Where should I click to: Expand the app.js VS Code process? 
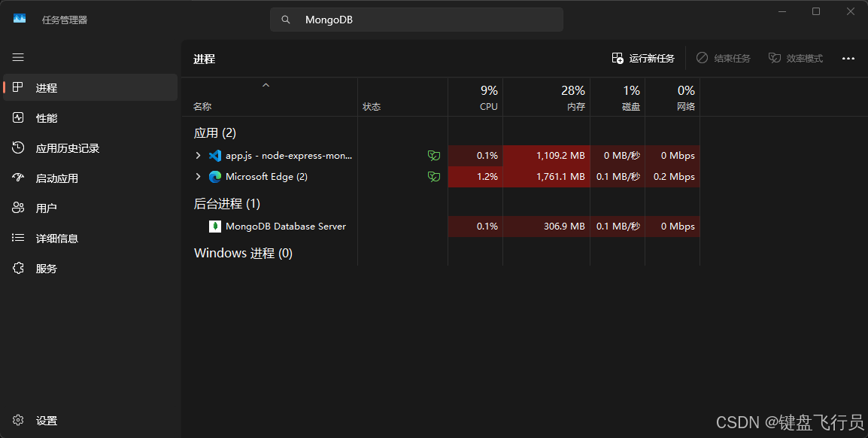pos(198,156)
